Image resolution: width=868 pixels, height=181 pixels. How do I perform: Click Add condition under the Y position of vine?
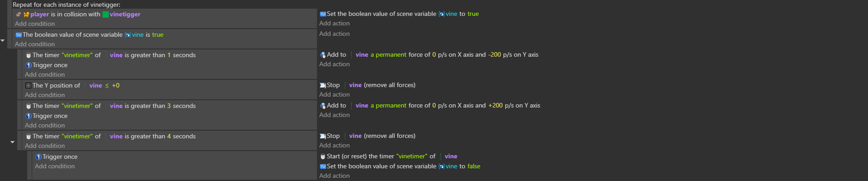point(45,95)
